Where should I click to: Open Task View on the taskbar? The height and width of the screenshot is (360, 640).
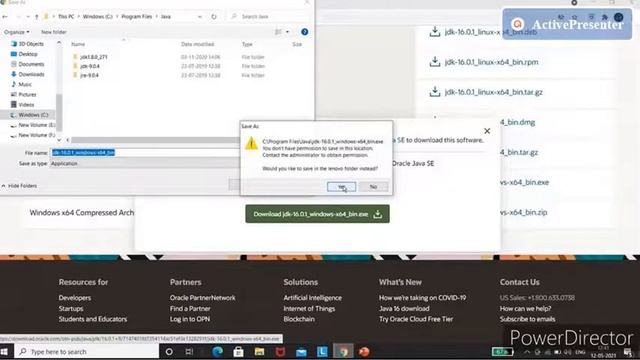189,352
